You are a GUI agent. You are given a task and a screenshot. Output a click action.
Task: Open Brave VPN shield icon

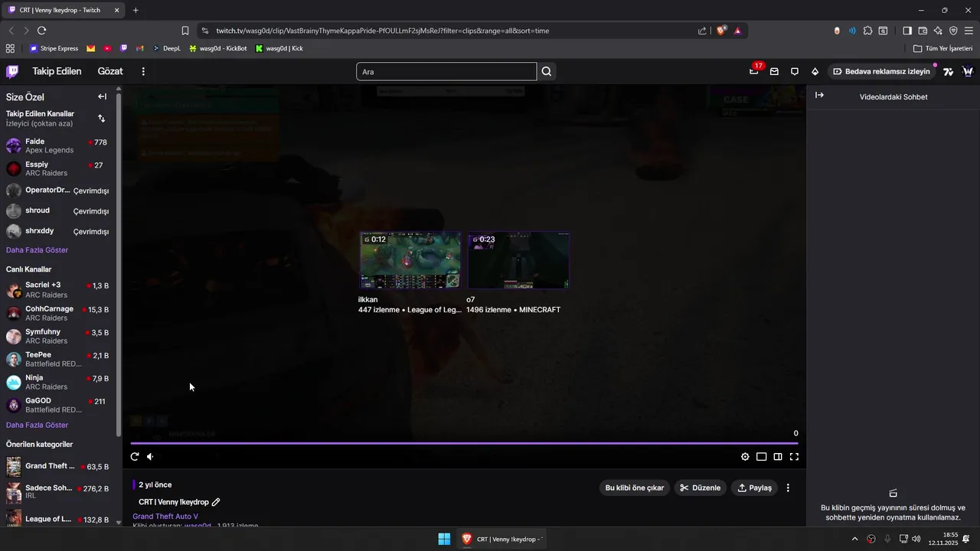953,31
